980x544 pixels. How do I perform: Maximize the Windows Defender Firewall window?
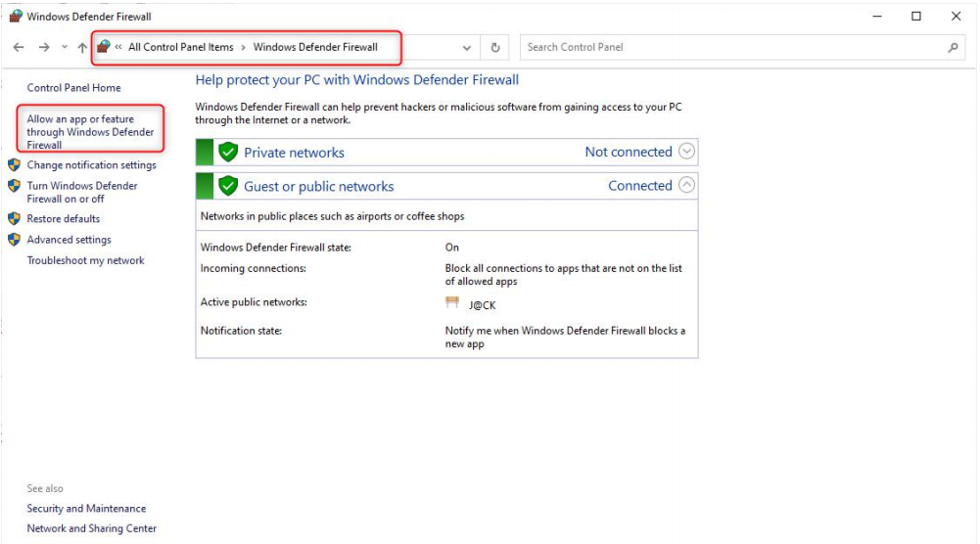(916, 17)
